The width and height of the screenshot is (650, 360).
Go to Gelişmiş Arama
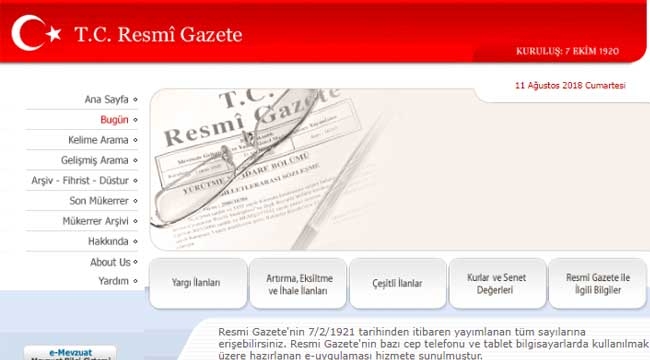[x=95, y=160]
